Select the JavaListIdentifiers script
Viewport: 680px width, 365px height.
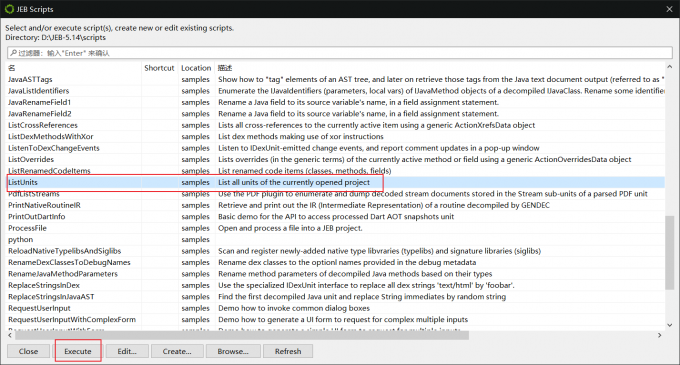tap(39, 91)
